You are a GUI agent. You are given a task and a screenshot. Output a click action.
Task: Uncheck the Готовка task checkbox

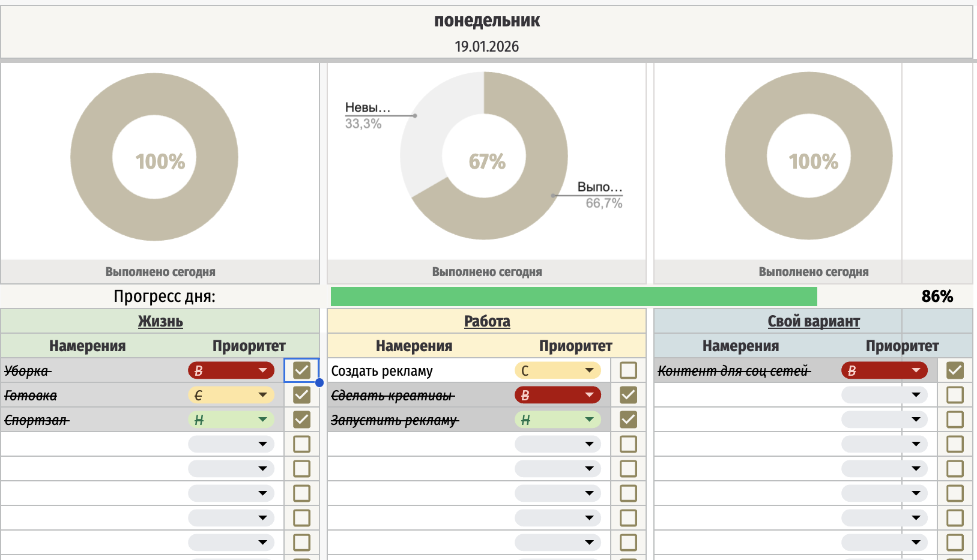coord(301,395)
